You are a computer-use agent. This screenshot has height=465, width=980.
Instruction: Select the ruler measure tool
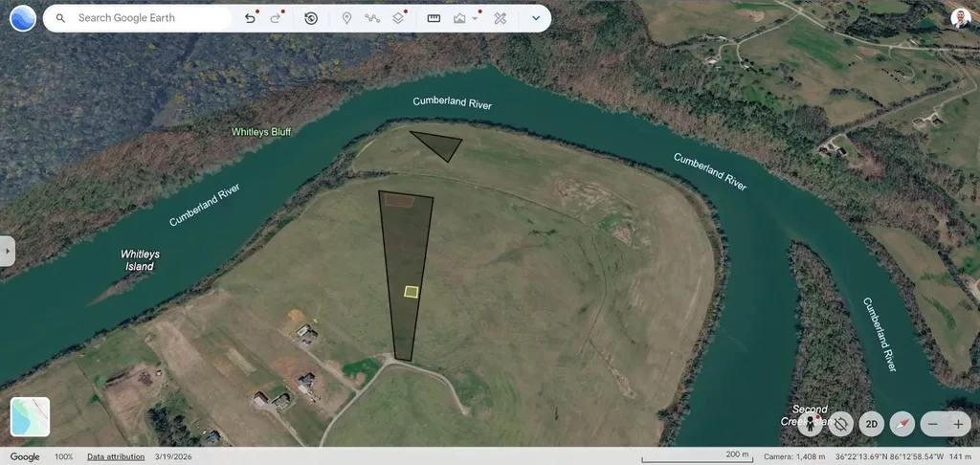434,18
